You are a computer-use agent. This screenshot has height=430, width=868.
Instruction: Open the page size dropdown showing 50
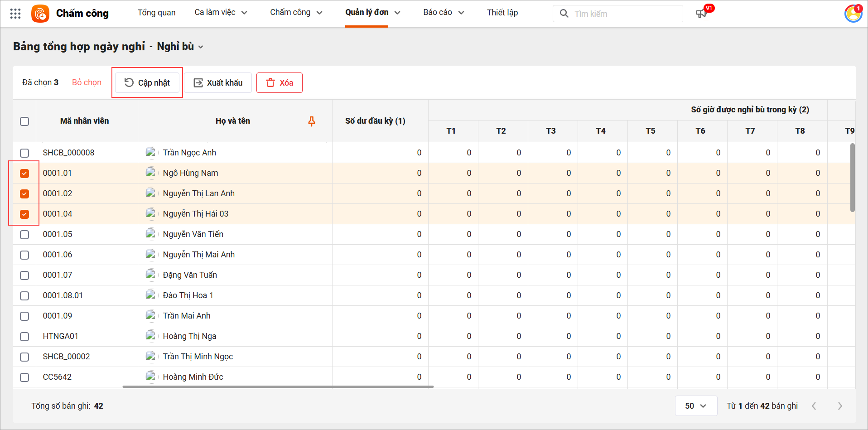tap(695, 406)
